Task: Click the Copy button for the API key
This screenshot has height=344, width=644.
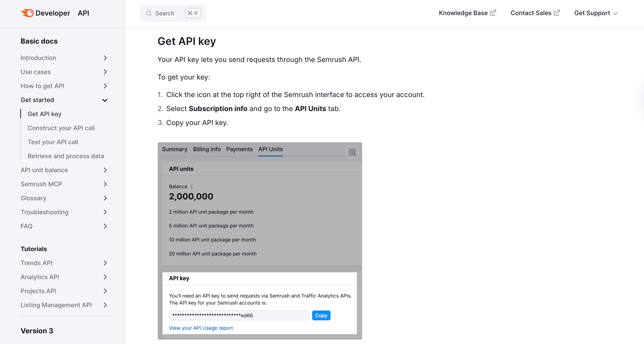Action: pos(321,315)
